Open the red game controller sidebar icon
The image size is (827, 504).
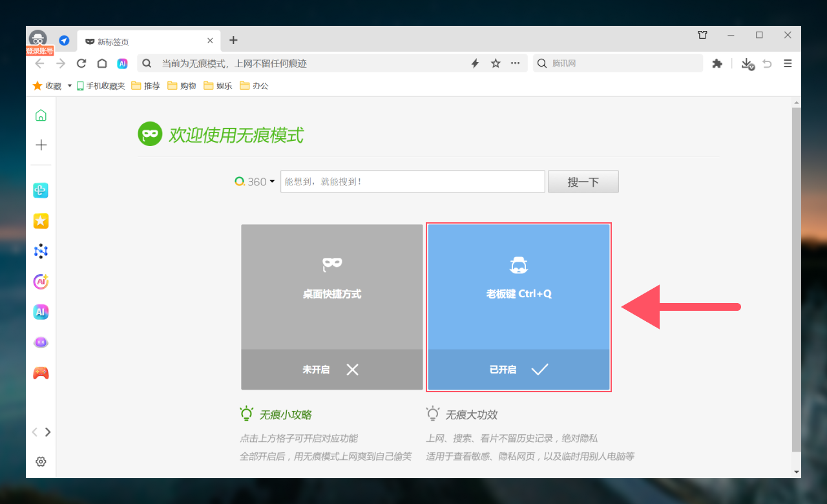tap(41, 373)
